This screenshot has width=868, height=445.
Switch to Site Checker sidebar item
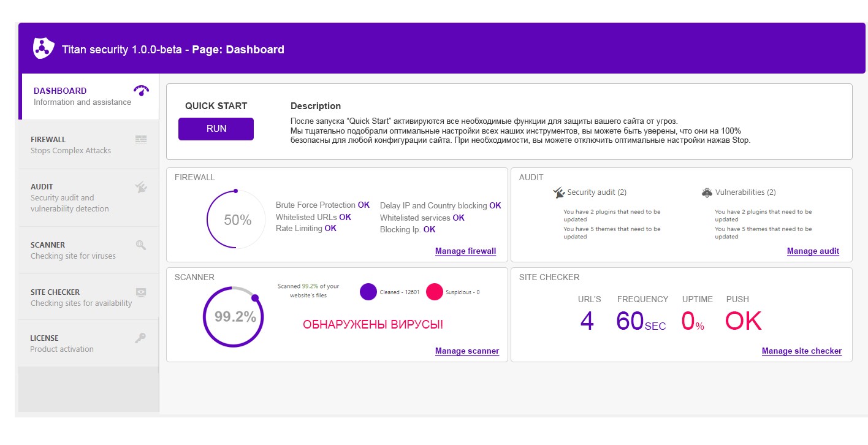pyautogui.click(x=88, y=297)
